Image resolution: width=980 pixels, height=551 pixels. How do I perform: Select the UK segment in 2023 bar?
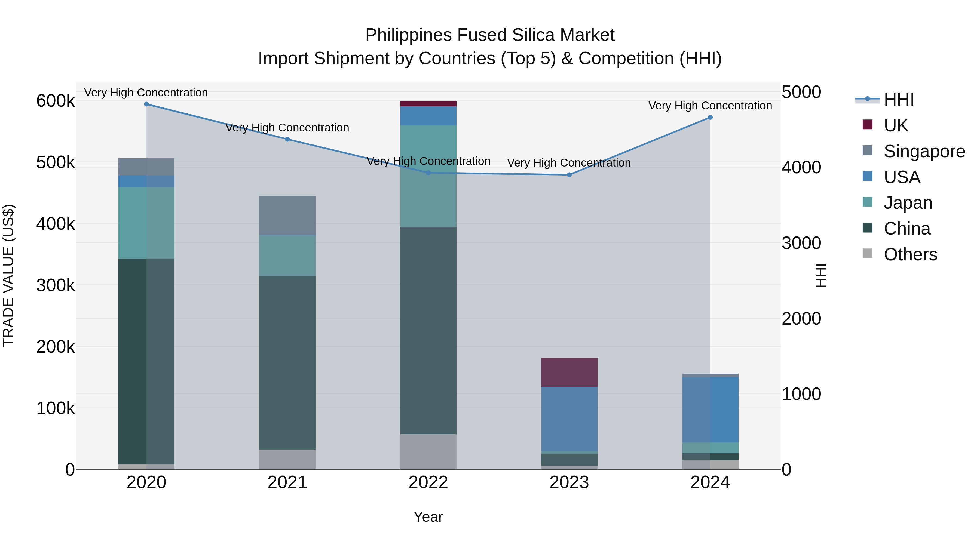tap(569, 372)
